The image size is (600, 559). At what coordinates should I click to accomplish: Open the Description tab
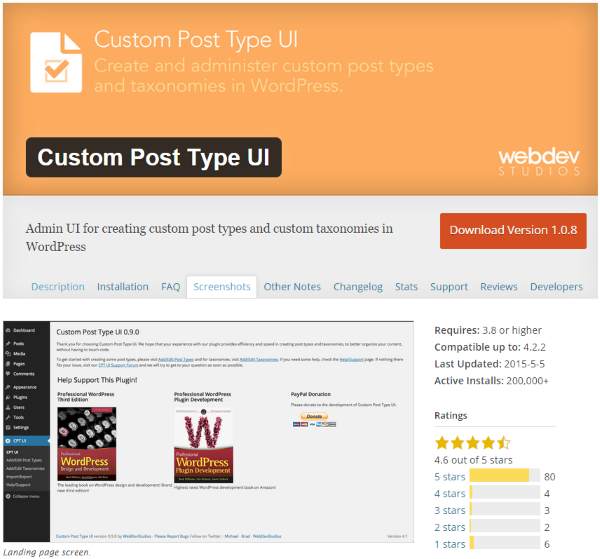click(58, 287)
